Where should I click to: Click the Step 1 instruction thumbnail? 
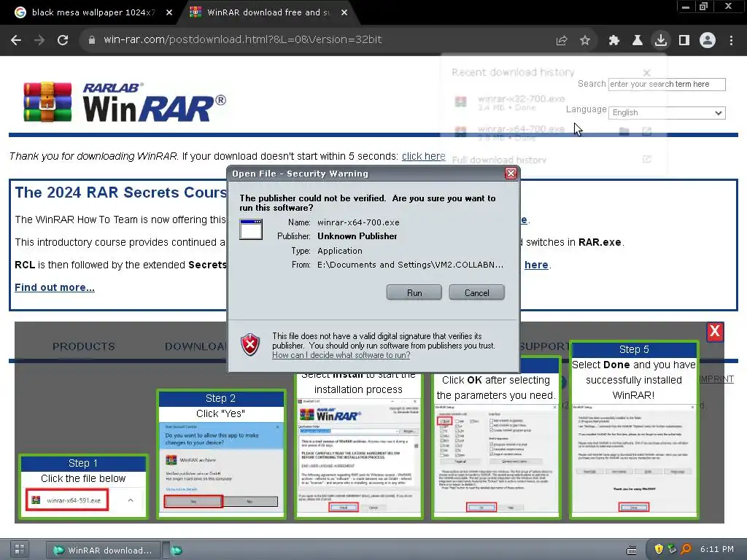[83, 486]
